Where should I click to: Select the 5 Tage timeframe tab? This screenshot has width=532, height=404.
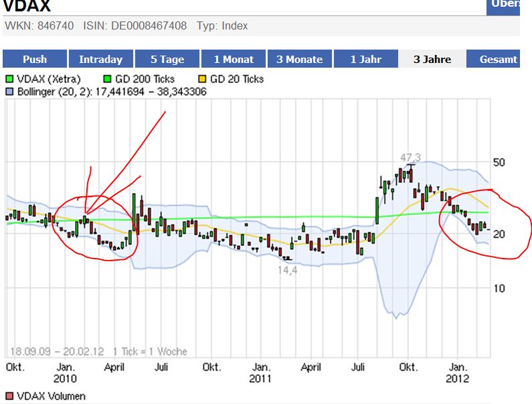167,59
